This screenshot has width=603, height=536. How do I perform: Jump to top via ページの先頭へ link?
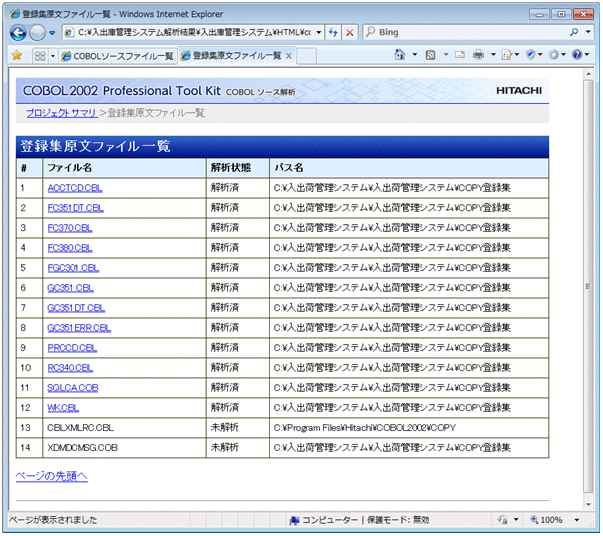click(52, 476)
